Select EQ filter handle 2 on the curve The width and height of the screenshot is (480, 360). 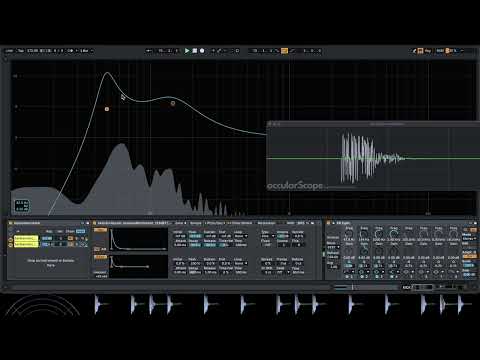click(173, 103)
